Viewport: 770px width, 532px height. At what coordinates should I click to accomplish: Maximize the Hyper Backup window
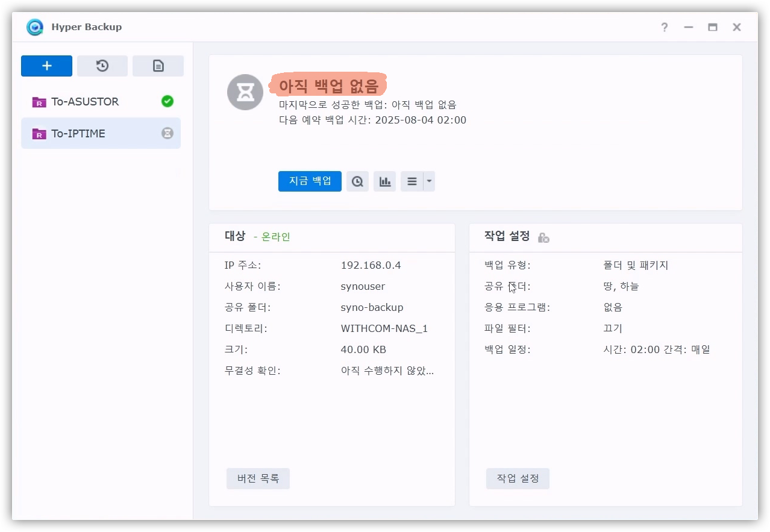[x=712, y=27]
